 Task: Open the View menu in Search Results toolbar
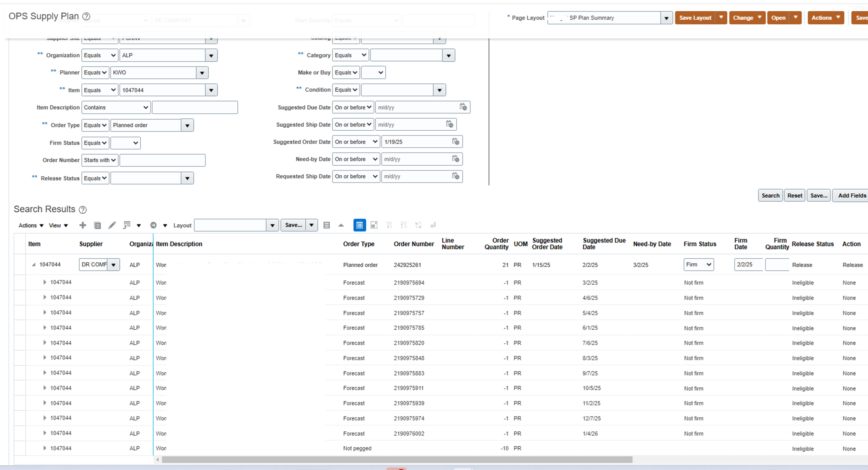[x=59, y=225]
